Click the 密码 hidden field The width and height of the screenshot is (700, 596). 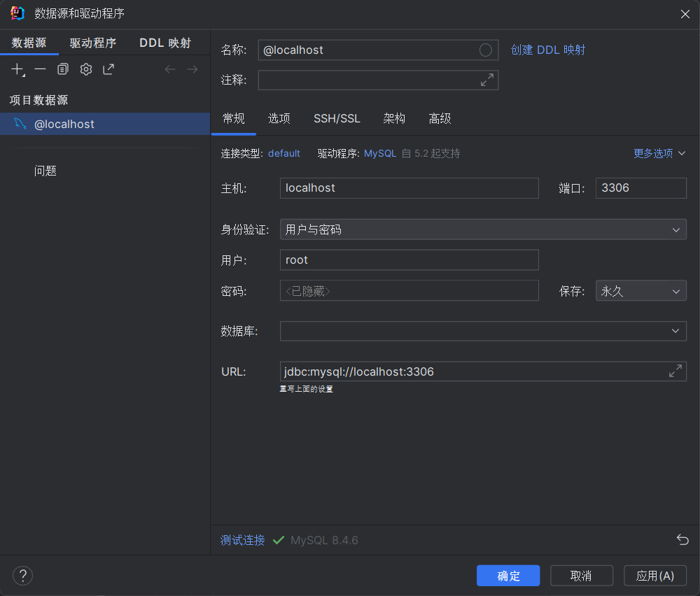[409, 291]
